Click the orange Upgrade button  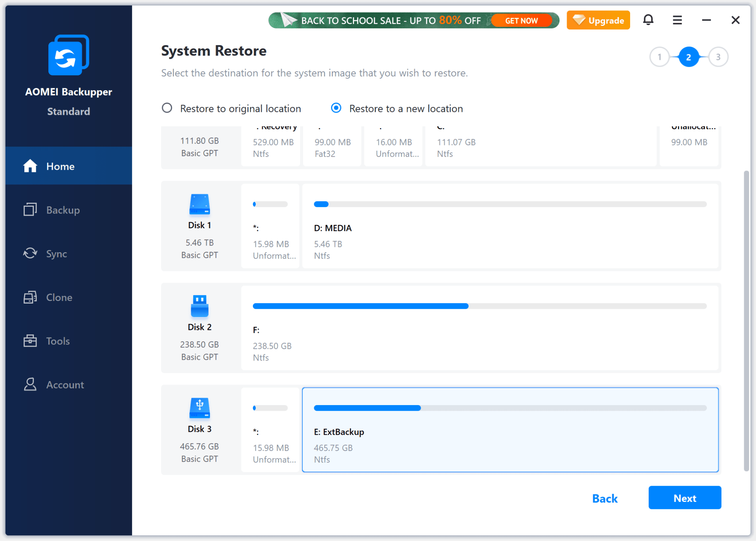click(x=598, y=20)
